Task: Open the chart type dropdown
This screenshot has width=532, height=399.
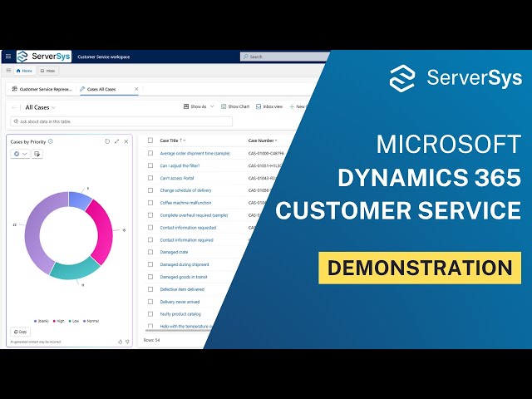Action: point(20,154)
